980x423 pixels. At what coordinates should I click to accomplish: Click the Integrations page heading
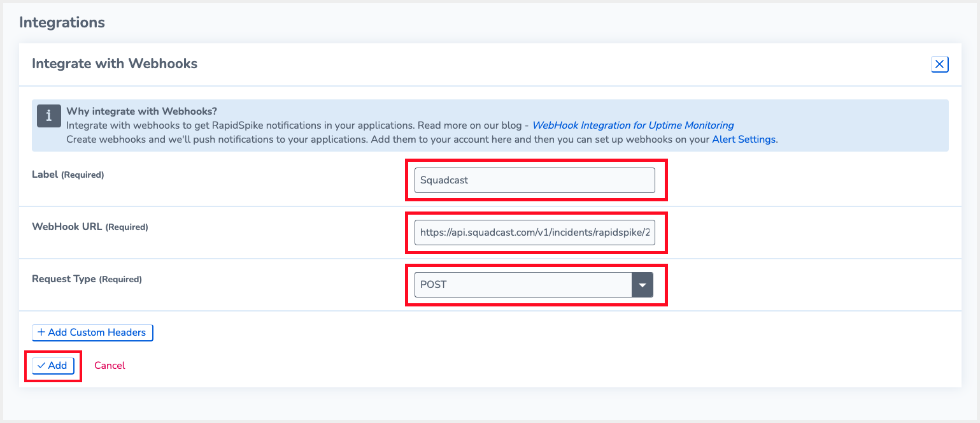62,22
